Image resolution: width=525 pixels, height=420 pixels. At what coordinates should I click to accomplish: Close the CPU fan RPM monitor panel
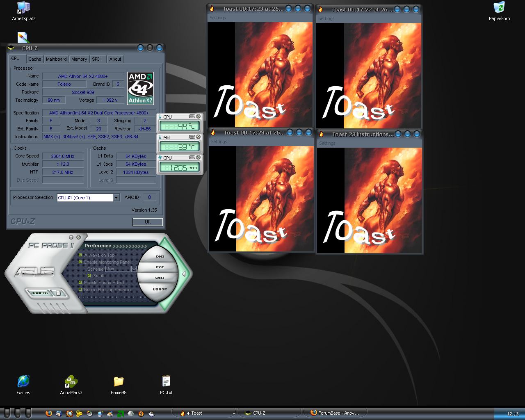click(199, 157)
